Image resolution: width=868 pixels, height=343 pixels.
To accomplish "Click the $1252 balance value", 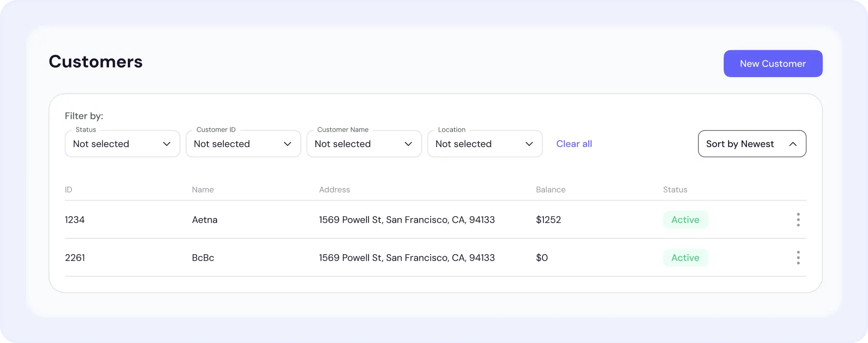I will click(548, 220).
